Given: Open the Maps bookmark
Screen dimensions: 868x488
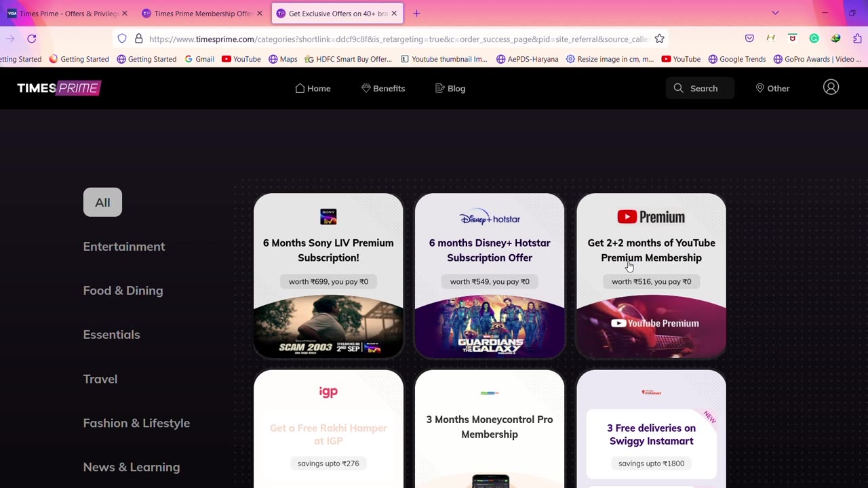Looking at the screenshot, I should [283, 59].
